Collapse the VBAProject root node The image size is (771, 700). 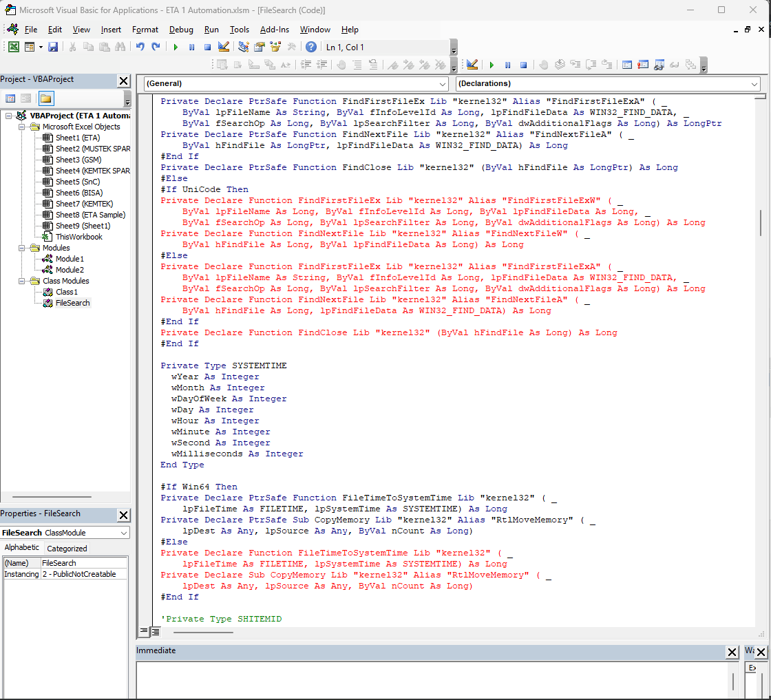pyautogui.click(x=9, y=116)
